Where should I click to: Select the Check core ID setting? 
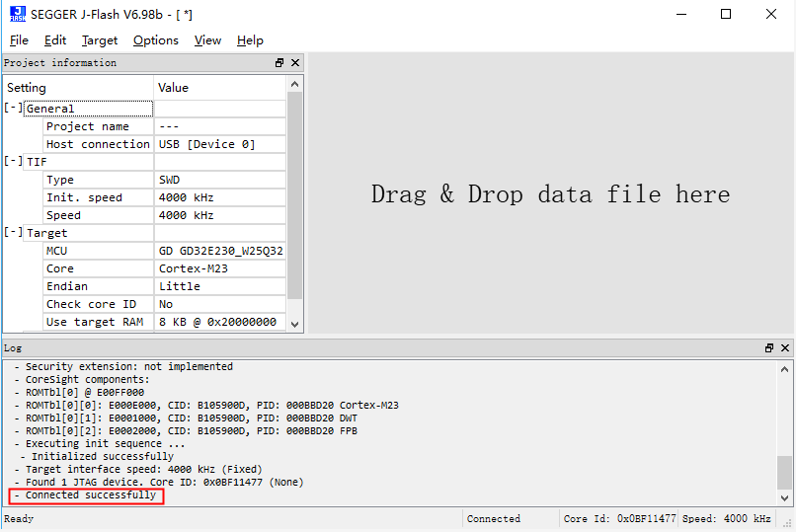pyautogui.click(x=98, y=304)
